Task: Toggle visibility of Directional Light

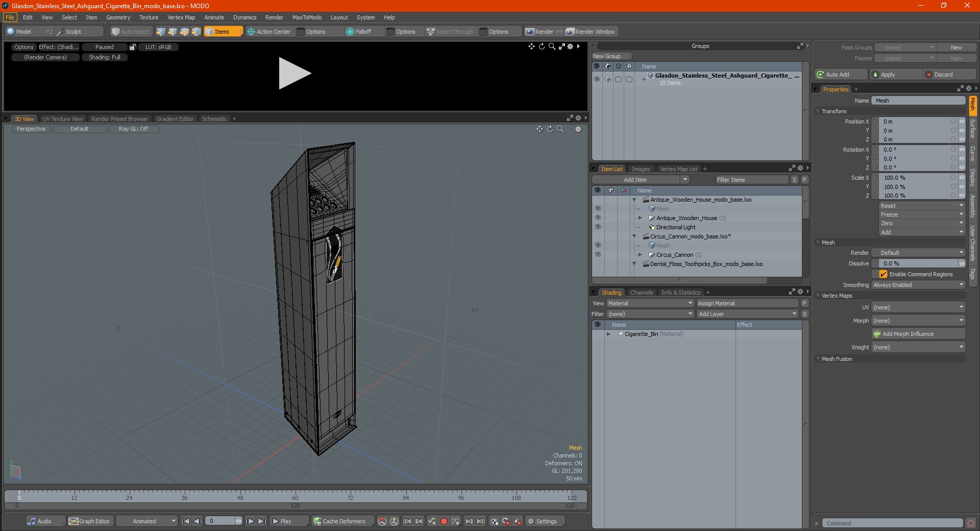Action: 598,227
